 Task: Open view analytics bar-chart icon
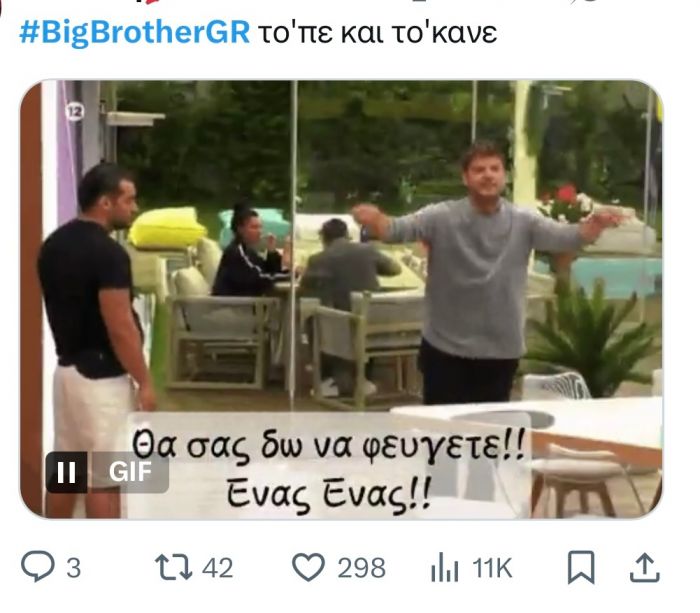pyautogui.click(x=444, y=567)
